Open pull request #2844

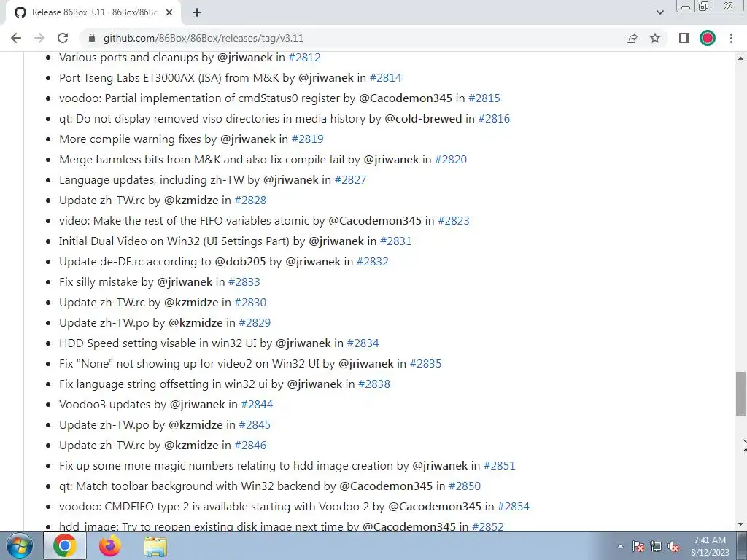pyautogui.click(x=257, y=405)
